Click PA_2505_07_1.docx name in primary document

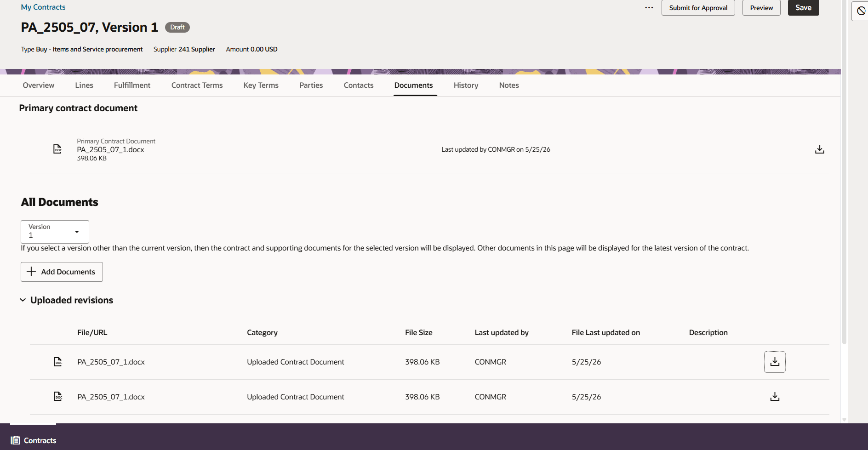pos(110,150)
